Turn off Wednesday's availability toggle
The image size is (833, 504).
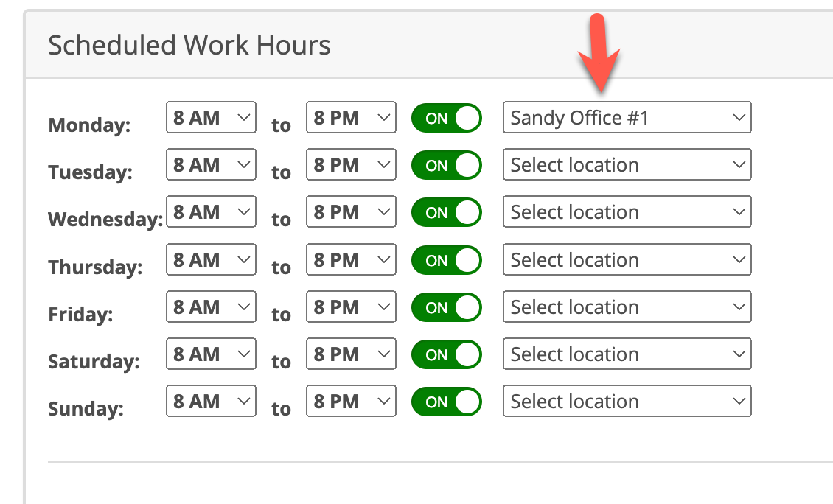[446, 211]
